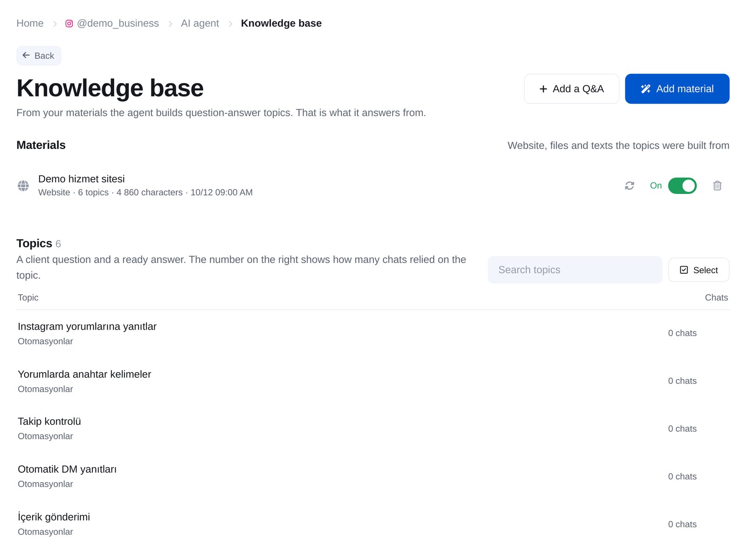Click 0 chats for Yorumlarda anahtar kelimeler
The width and height of the screenshot is (746, 560).
(682, 381)
